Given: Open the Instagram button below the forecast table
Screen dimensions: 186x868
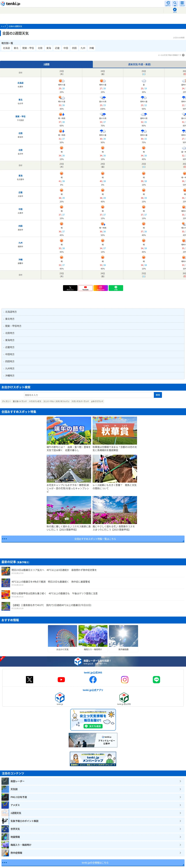Looking at the screenshot, I should point(101,288).
